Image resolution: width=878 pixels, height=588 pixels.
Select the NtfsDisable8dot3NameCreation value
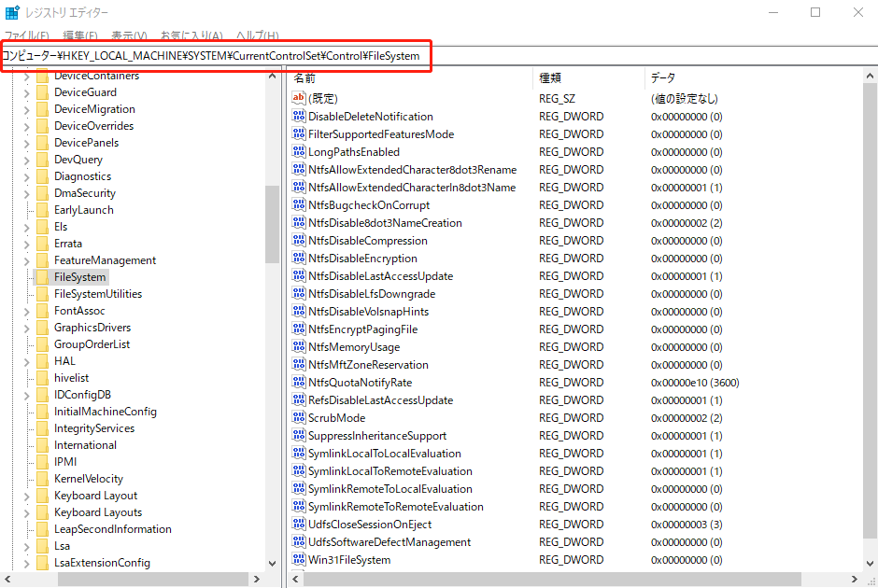coord(385,223)
